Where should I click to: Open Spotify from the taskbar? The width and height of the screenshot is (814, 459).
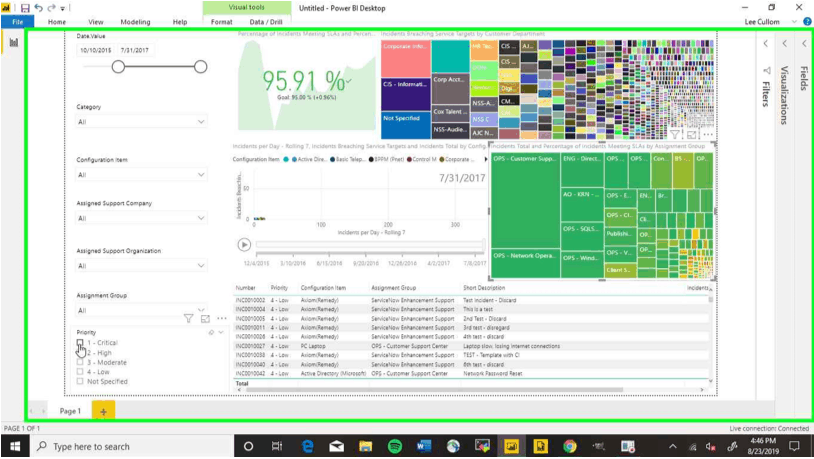(x=395, y=446)
